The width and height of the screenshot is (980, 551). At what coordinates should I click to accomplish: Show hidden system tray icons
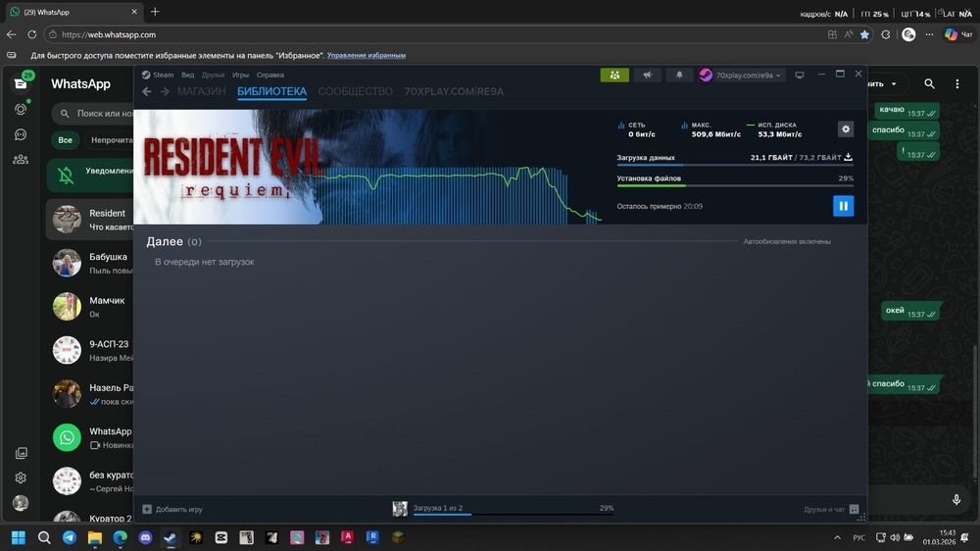click(837, 538)
